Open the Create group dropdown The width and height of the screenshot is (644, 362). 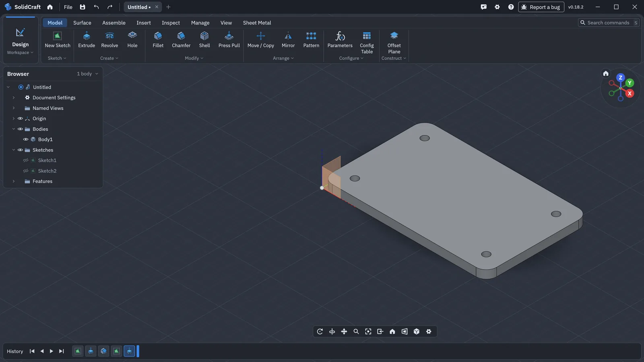(109, 58)
